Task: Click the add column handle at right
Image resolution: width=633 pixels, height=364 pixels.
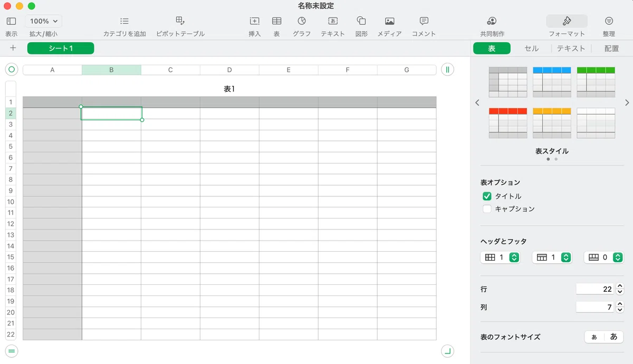Action: [x=447, y=70]
